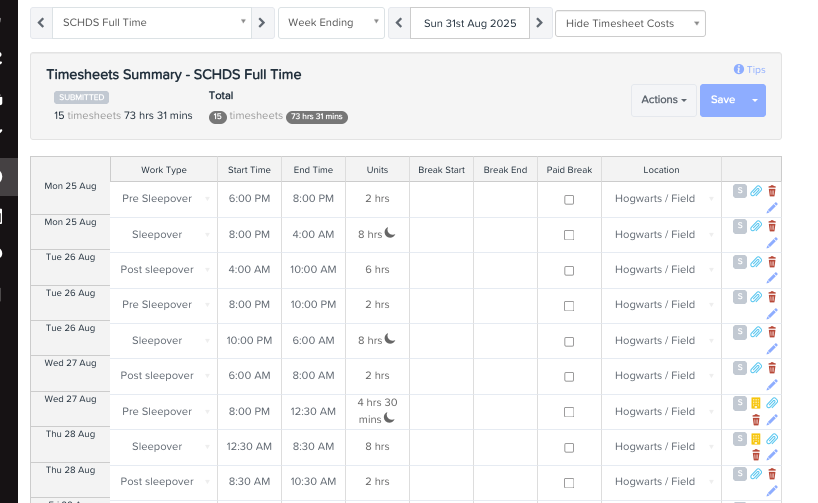The width and height of the screenshot is (818, 503).
Task: Click yellow building icon on Thu 28 Aug Sleepover
Action: click(756, 439)
